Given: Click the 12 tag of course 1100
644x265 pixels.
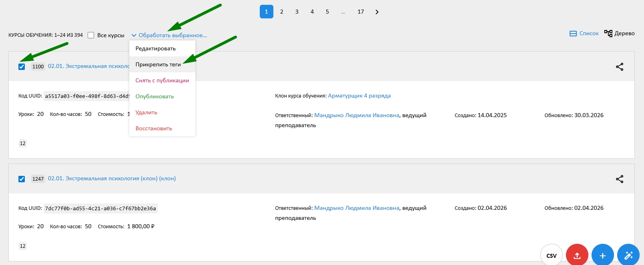Looking at the screenshot, I should [x=22, y=143].
